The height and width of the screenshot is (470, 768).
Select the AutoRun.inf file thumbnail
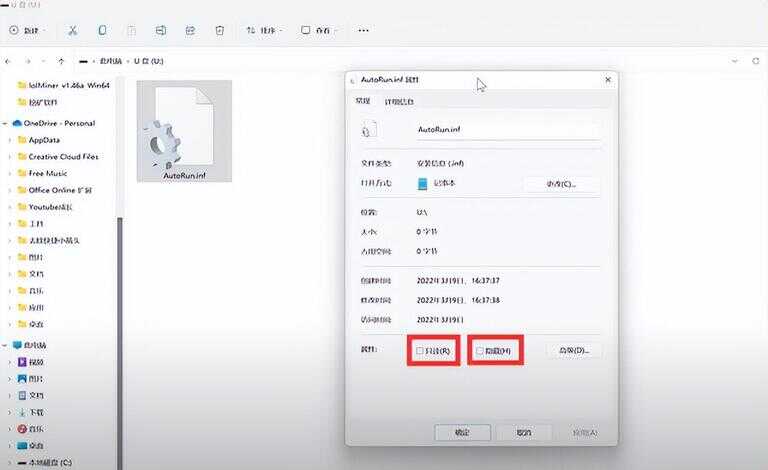(x=184, y=132)
